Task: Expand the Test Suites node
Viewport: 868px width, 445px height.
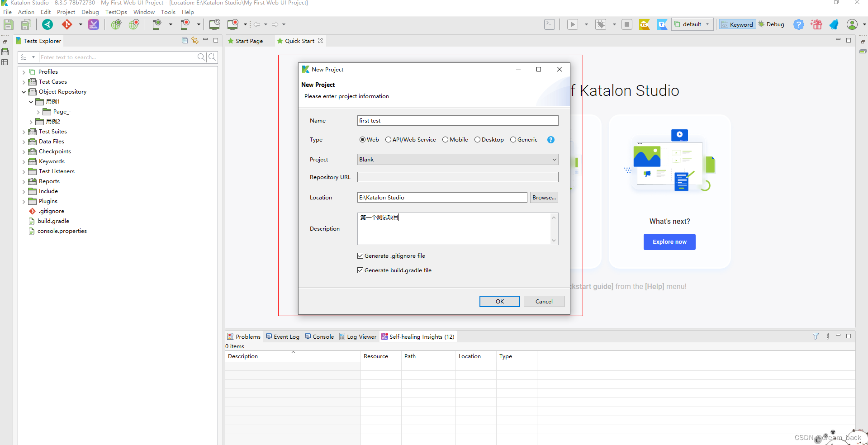Action: [24, 132]
